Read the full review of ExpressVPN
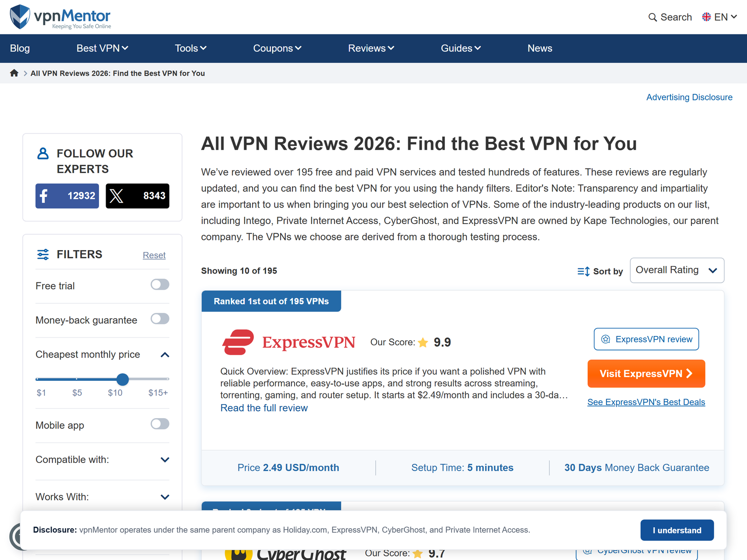Viewport: 747px width, 560px height. pyautogui.click(x=264, y=408)
